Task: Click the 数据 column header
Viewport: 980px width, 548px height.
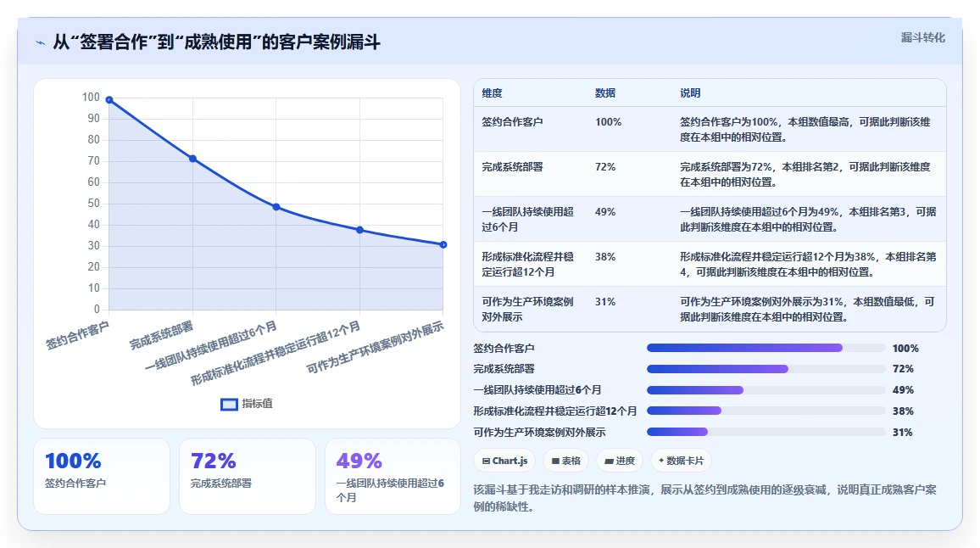Action: pyautogui.click(x=605, y=93)
